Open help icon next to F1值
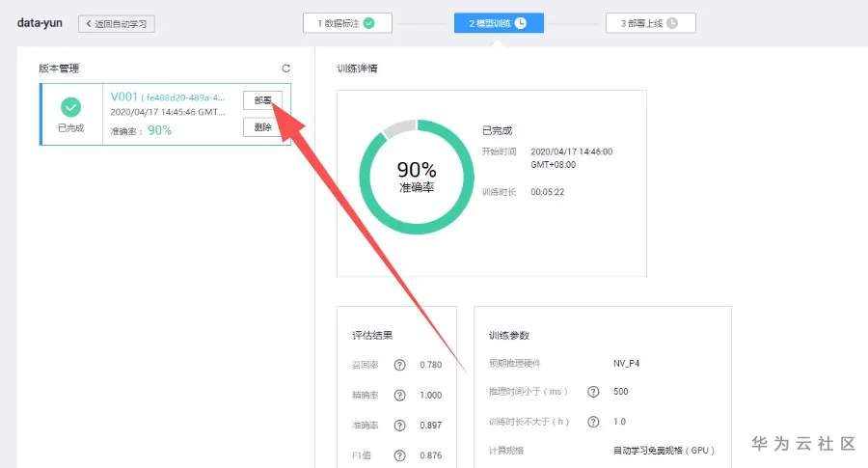868x468 pixels. (399, 455)
